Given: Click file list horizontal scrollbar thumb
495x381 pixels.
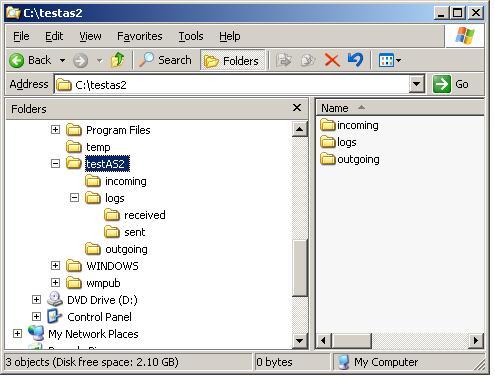Looking at the screenshot, I should 351,340.
